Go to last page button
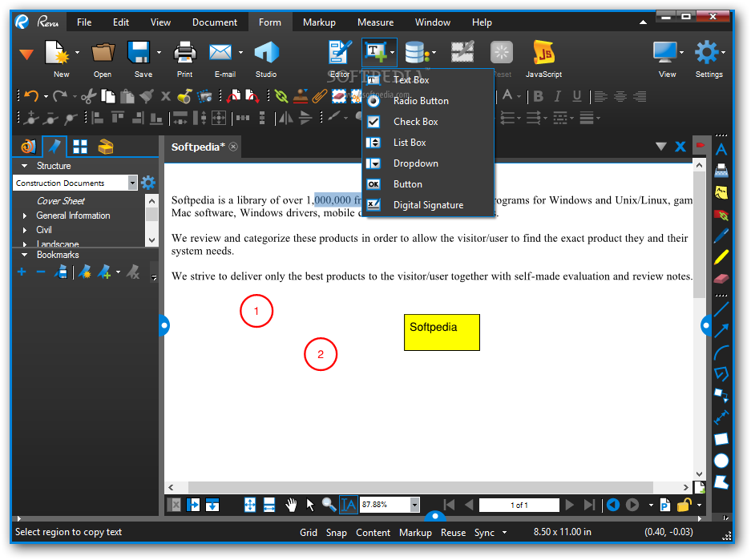751x560 pixels. tap(589, 505)
